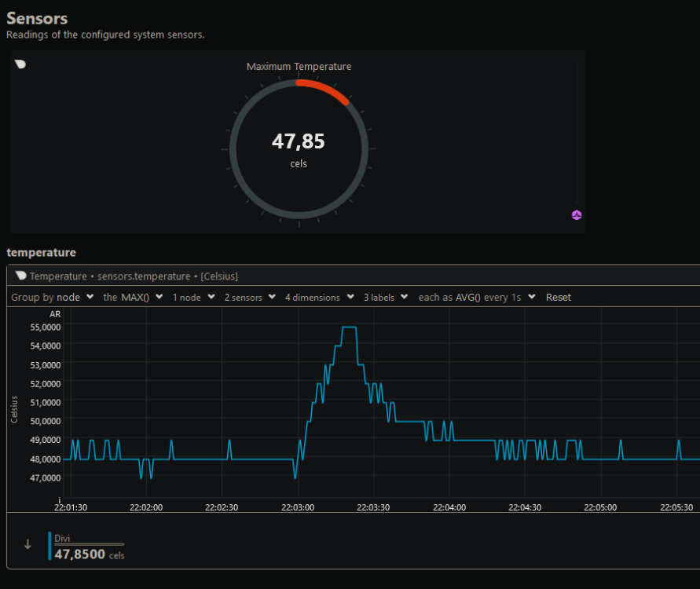Click the 47,85 gauge value

pos(299,141)
